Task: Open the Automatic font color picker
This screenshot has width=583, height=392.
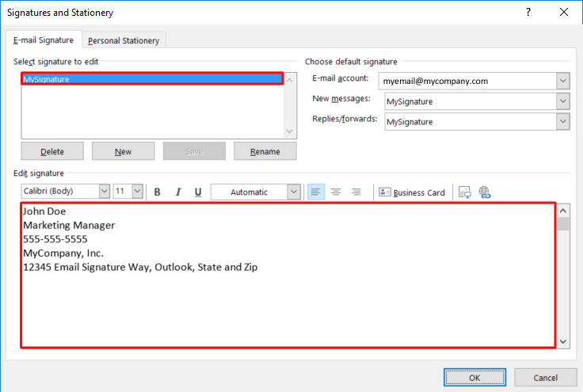Action: pyautogui.click(x=294, y=192)
